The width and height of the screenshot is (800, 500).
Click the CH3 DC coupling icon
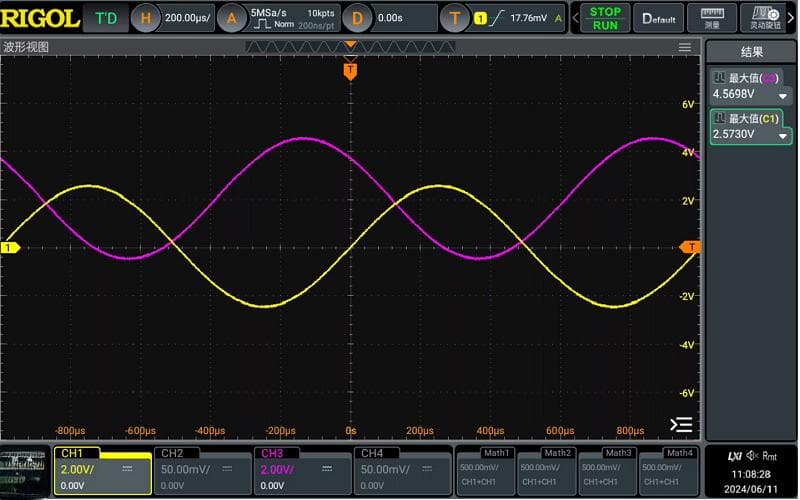click(x=327, y=469)
